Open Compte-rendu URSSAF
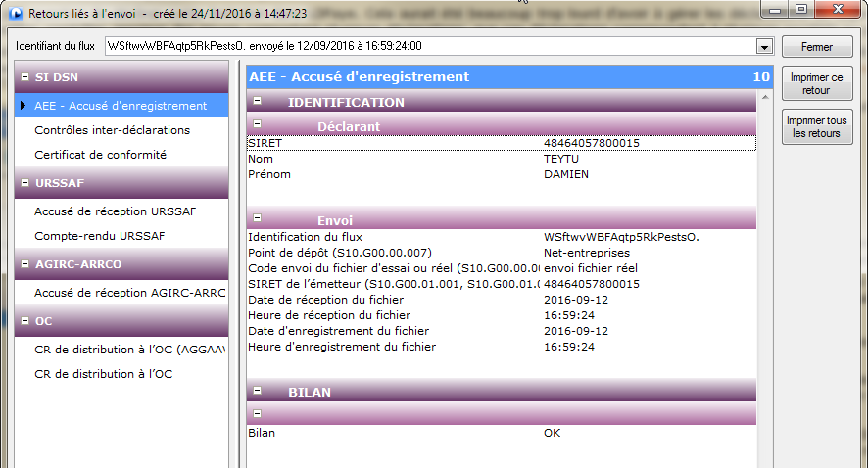The image size is (868, 468). pos(99,236)
